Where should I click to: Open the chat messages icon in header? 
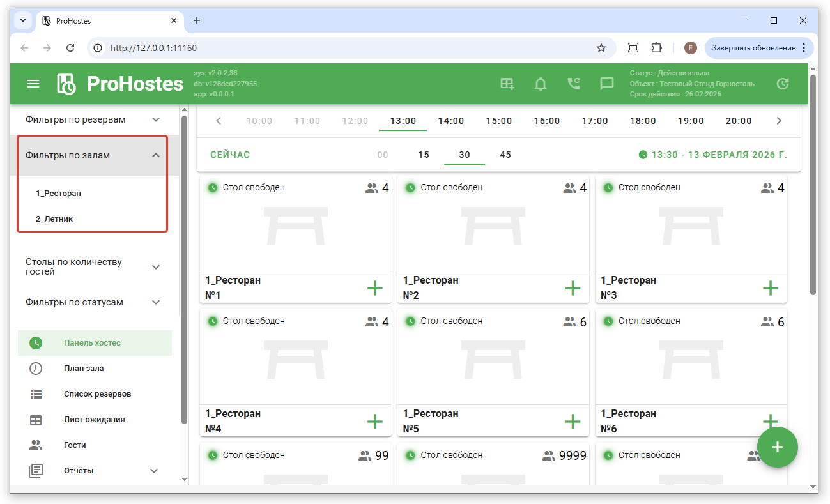coord(606,84)
